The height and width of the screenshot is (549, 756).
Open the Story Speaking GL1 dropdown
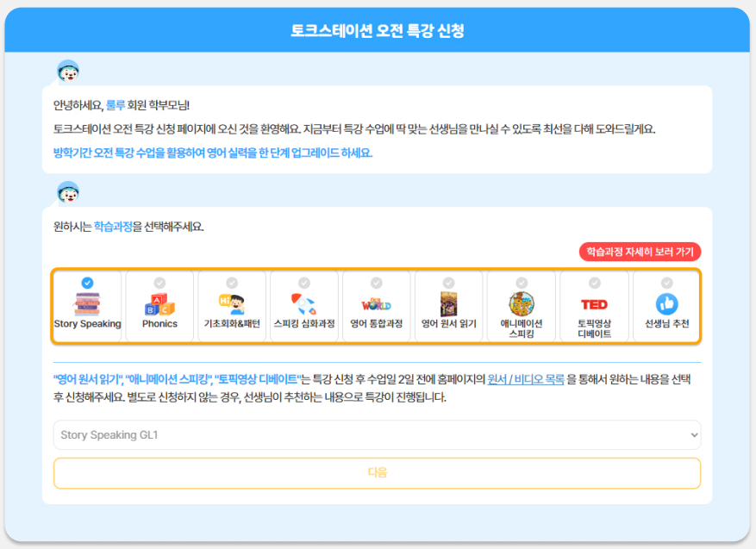tap(377, 435)
